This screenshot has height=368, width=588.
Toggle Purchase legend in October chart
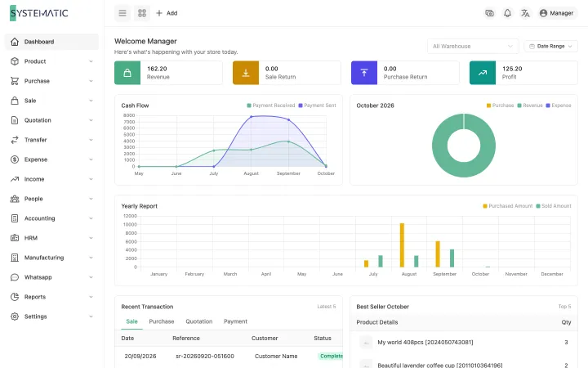point(500,105)
